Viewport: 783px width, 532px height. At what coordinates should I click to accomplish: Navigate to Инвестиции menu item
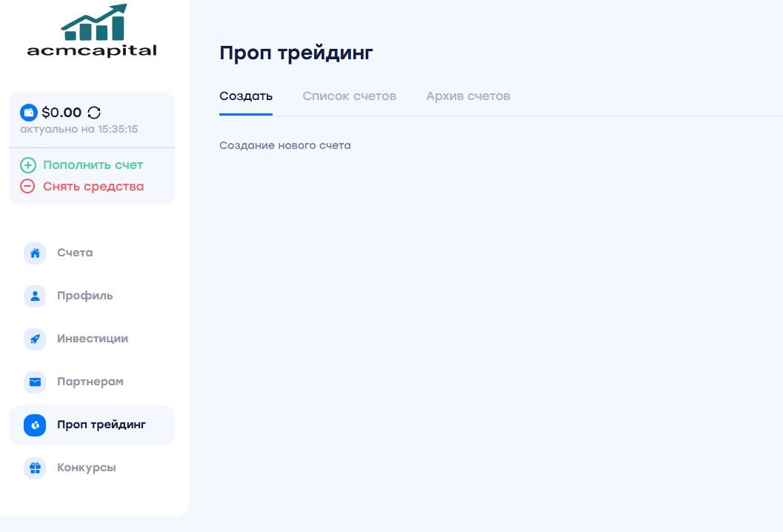[93, 339]
